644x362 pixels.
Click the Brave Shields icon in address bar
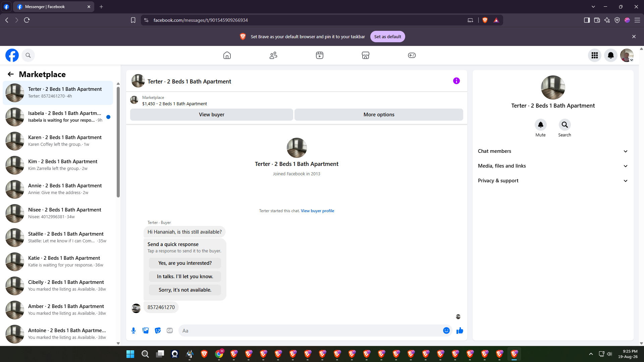point(485,20)
